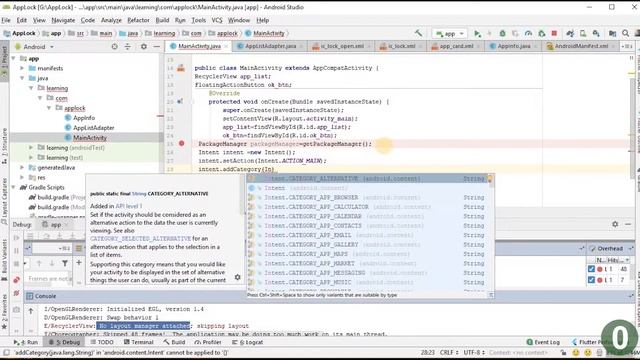Follow the CATEGORY_SELECTED_ALTERNATIVE link in documentation
This screenshot has width=640, height=360.
pyautogui.click(x=140, y=238)
